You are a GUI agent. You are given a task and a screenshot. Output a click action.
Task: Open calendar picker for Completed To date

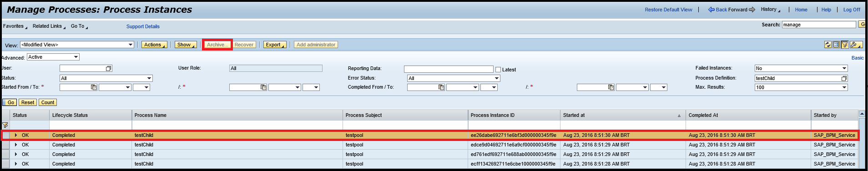[x=611, y=87]
